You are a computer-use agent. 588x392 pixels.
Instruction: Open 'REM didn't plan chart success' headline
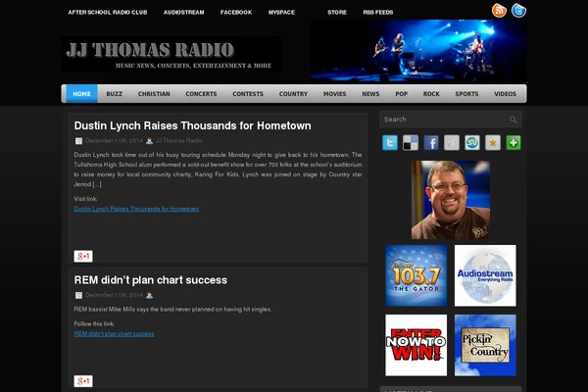[x=150, y=280]
